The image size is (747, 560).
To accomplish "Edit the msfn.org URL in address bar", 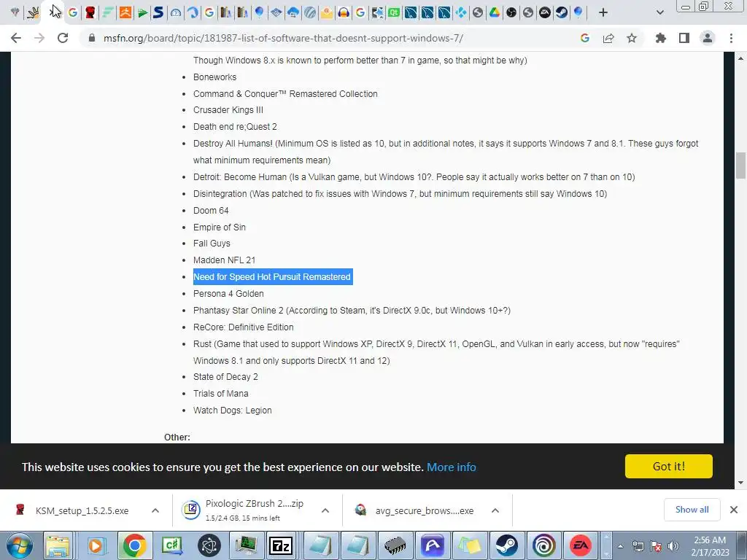I will [x=283, y=38].
